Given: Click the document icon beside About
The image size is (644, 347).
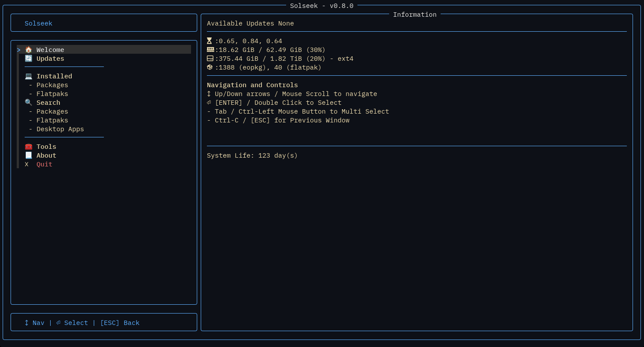Looking at the screenshot, I should pos(29,155).
